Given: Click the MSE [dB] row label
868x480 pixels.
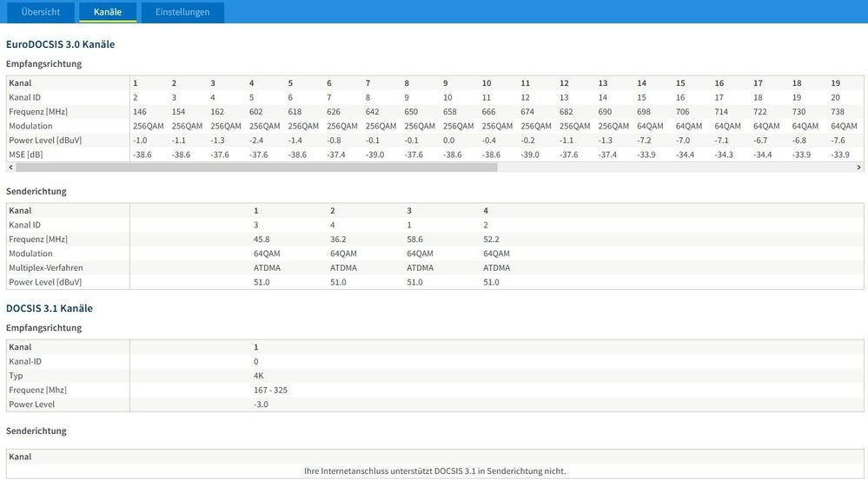Looking at the screenshot, I should pos(26,155).
